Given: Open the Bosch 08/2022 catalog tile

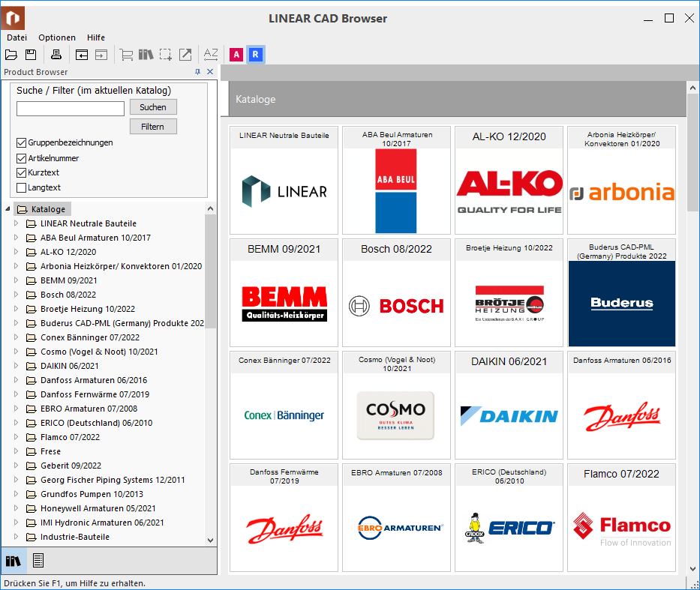Looking at the screenshot, I should [x=396, y=292].
